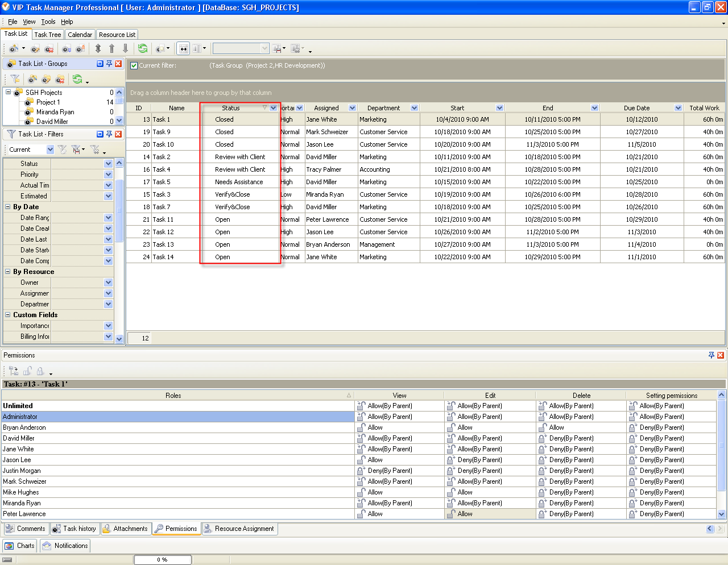728x565 pixels.
Task: Click the delete group icon in Groups panel
Action: tap(60, 79)
